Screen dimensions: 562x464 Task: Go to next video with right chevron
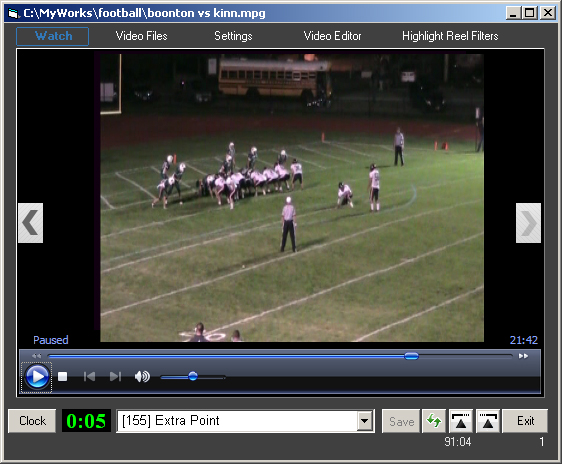click(528, 223)
